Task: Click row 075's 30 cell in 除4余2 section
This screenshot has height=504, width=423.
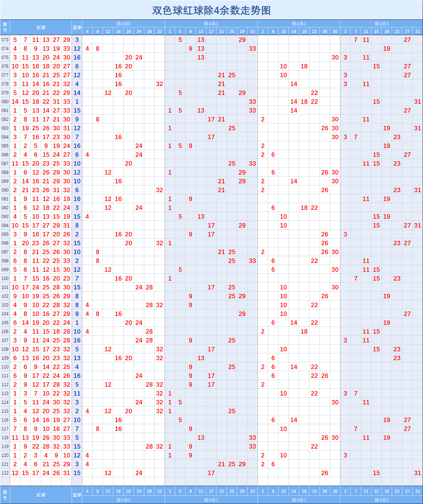Action: [335, 57]
